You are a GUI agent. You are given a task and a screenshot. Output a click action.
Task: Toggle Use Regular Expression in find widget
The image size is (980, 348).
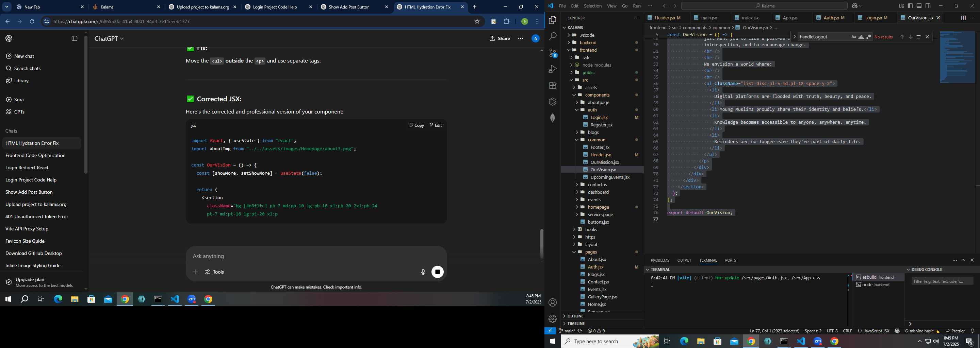[x=868, y=37]
